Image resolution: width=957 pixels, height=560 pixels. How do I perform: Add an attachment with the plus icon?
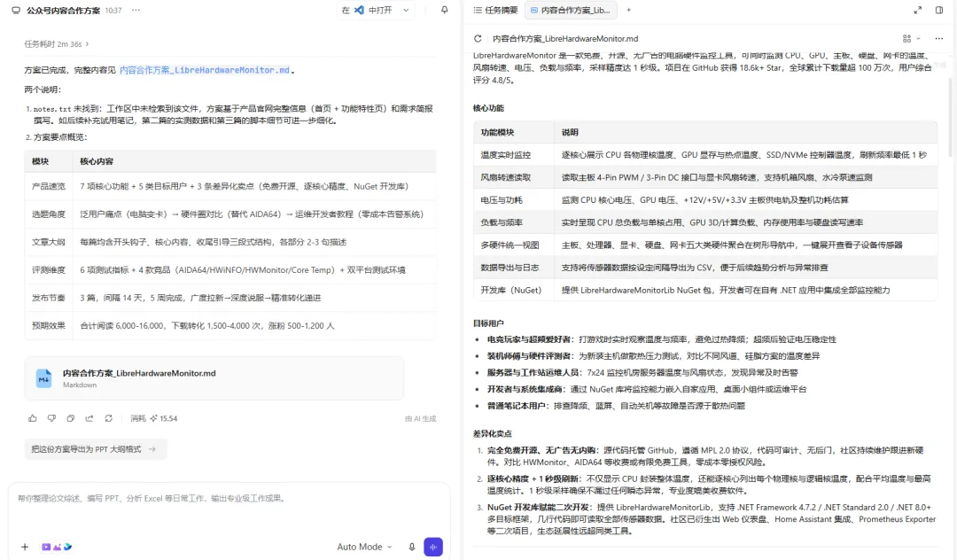25,547
